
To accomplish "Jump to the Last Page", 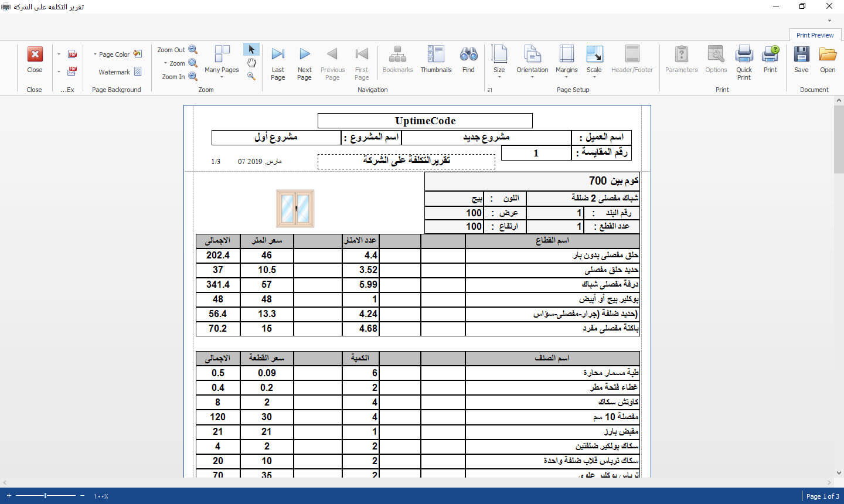I will (278, 55).
